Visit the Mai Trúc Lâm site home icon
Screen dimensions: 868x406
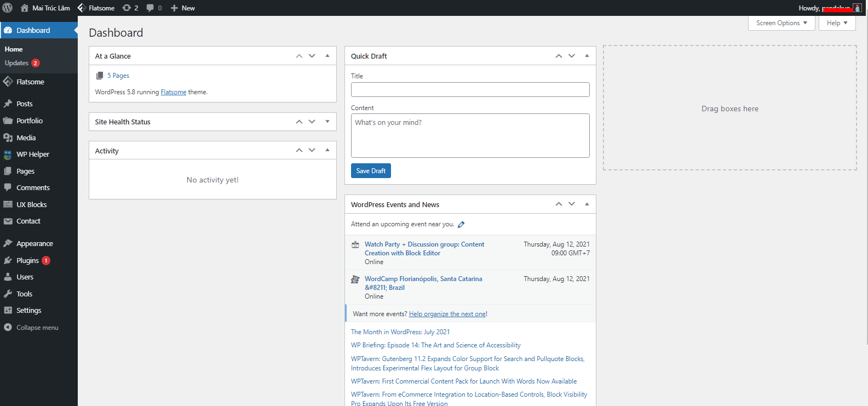click(24, 8)
